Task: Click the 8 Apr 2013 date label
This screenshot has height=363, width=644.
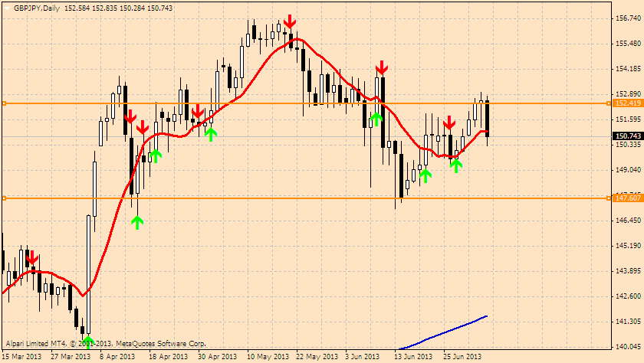Action: 117,356
